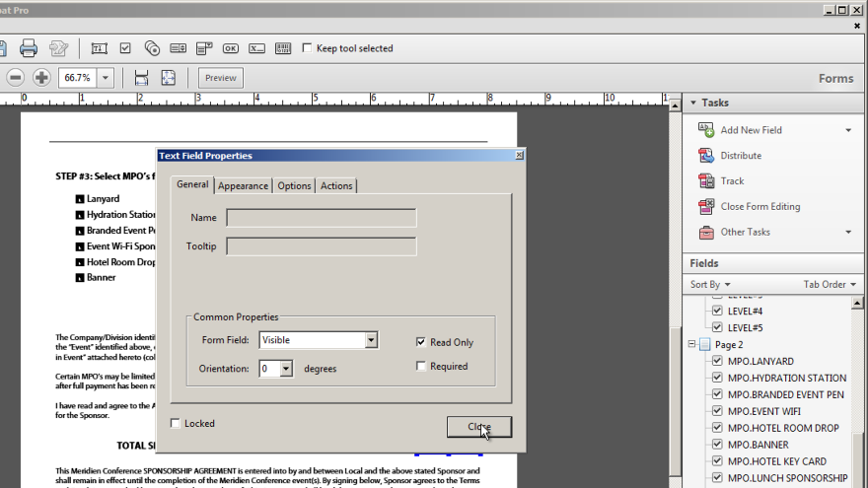Select MPO.HOTEL ROOM DROP field row
The image size is (868, 488).
point(783,428)
